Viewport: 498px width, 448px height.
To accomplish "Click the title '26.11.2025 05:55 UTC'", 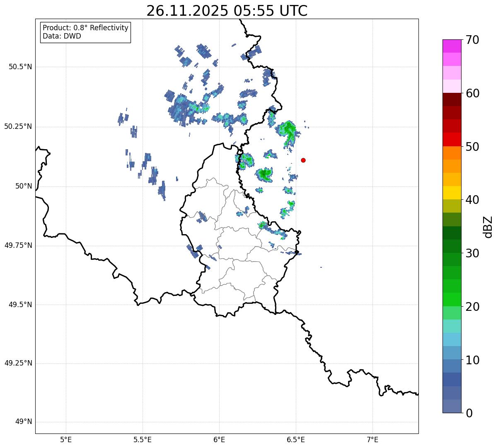I will (x=227, y=11).
